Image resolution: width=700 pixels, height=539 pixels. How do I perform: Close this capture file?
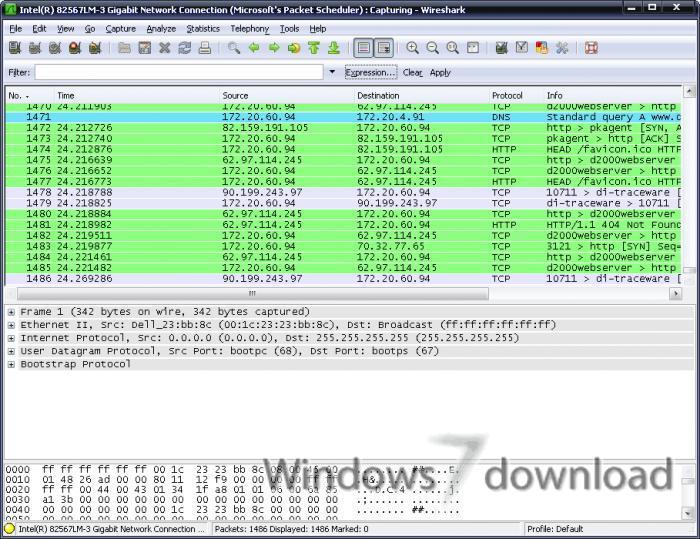[165, 48]
